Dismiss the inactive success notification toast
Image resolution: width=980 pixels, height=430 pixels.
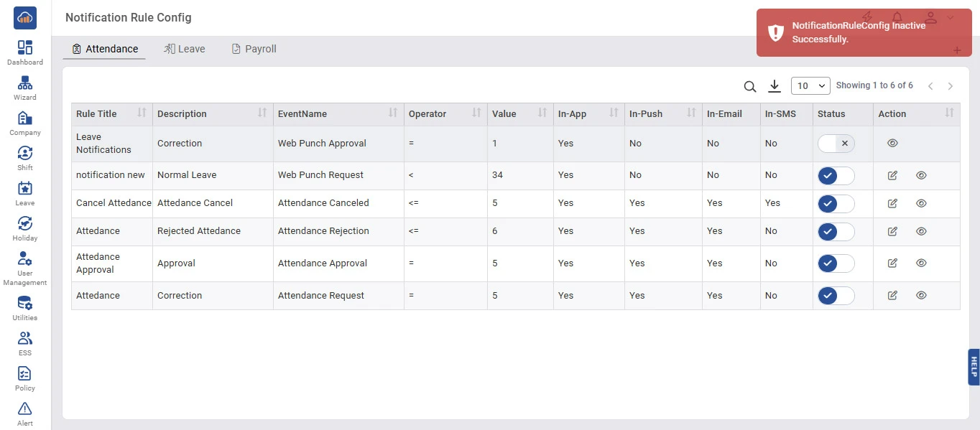pos(864,32)
